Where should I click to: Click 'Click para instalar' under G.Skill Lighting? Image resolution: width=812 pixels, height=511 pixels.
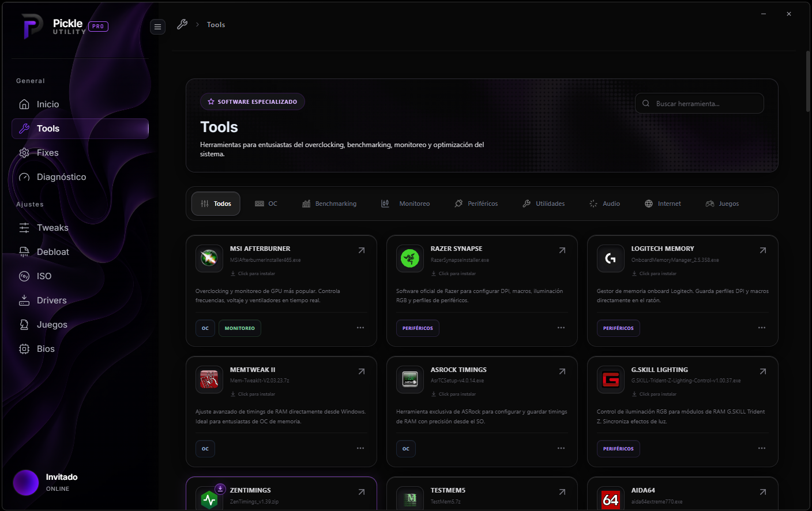click(655, 394)
